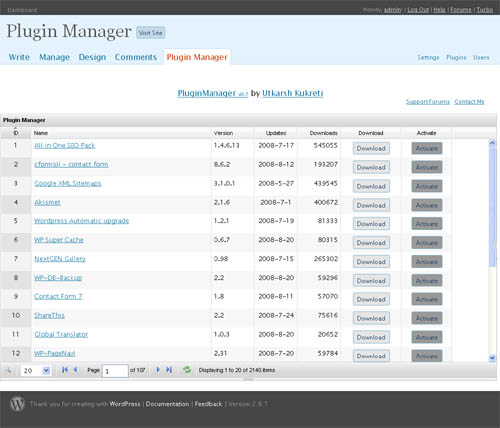This screenshot has height=428, width=500.
Task: Open the Contact Form 7 link
Action: click(x=58, y=296)
